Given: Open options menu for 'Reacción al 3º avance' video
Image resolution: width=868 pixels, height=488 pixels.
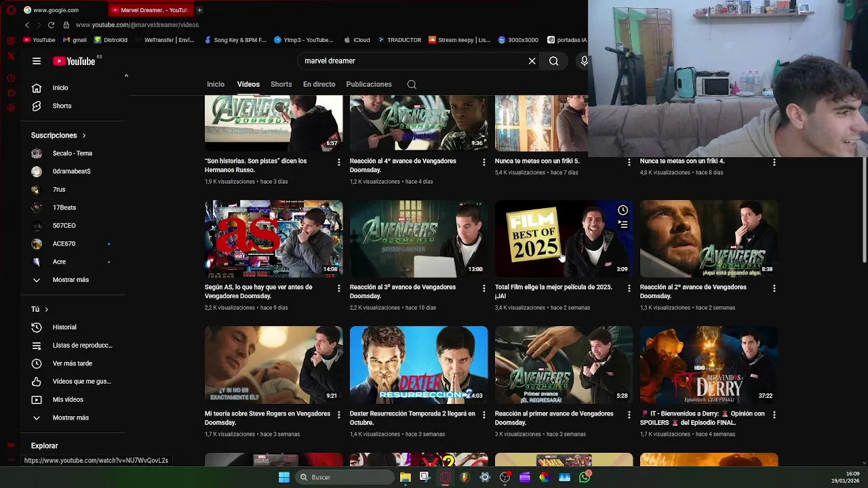Looking at the screenshot, I should pyautogui.click(x=484, y=289).
